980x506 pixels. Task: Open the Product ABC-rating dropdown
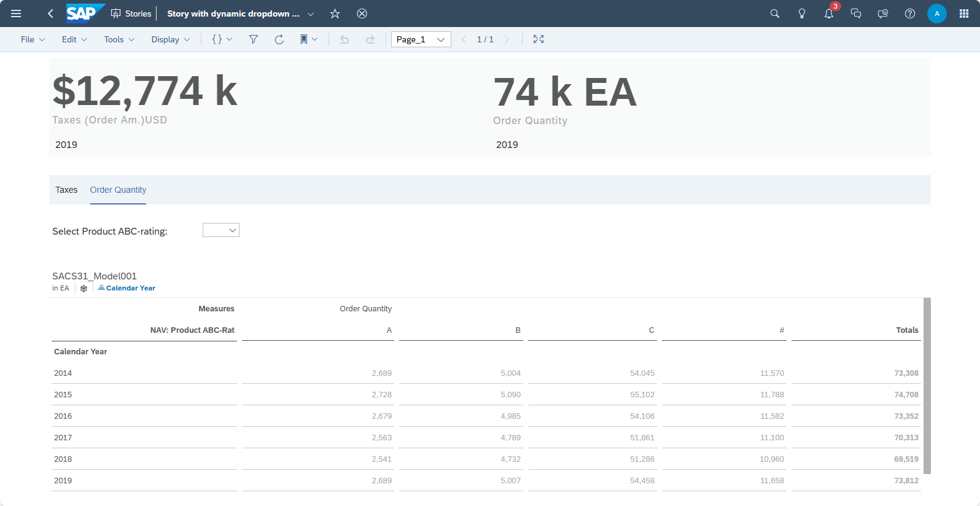(x=221, y=230)
